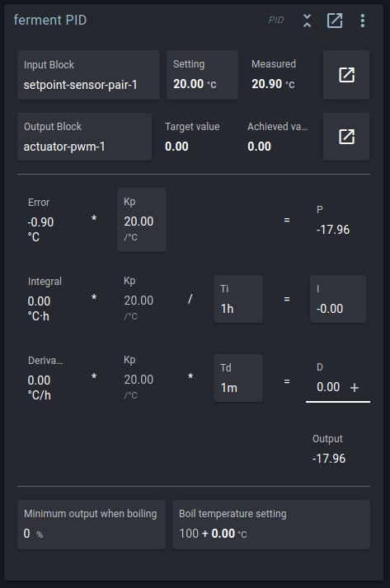Click the ferment PID title
The image size is (390, 588).
click(x=50, y=20)
